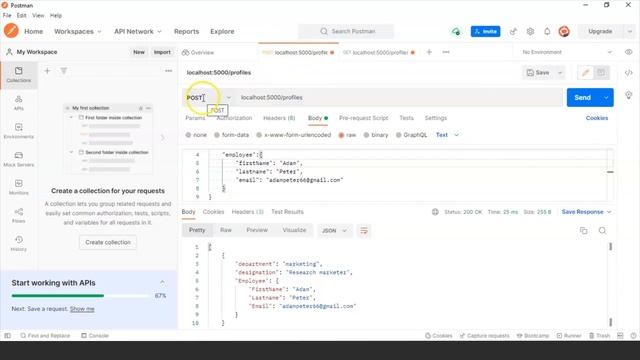
Task: Select the form-data body type
Action: [x=231, y=135]
